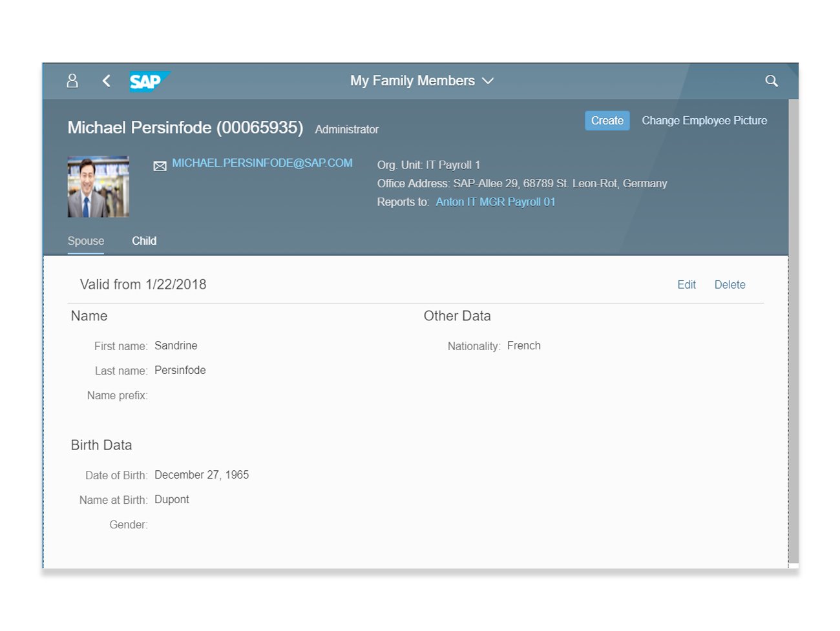The image size is (840, 631).
Task: Click the Org. Unit: IT Payroll 1 text
Action: (428, 165)
